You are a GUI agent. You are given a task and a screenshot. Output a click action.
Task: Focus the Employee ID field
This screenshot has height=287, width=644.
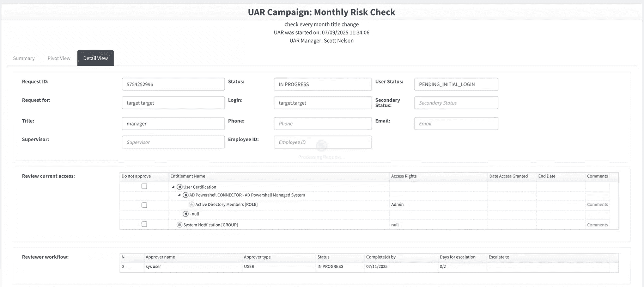(x=323, y=142)
